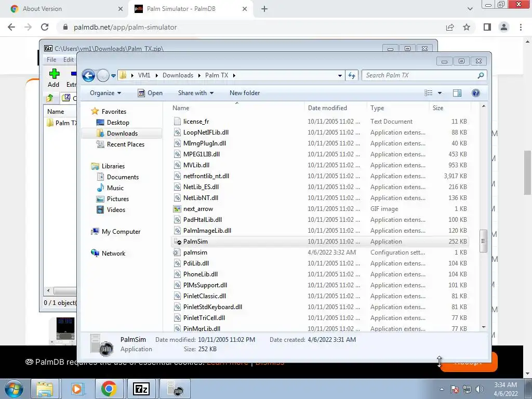Select Desktop in Favorites
The height and width of the screenshot is (399, 532).
point(118,123)
